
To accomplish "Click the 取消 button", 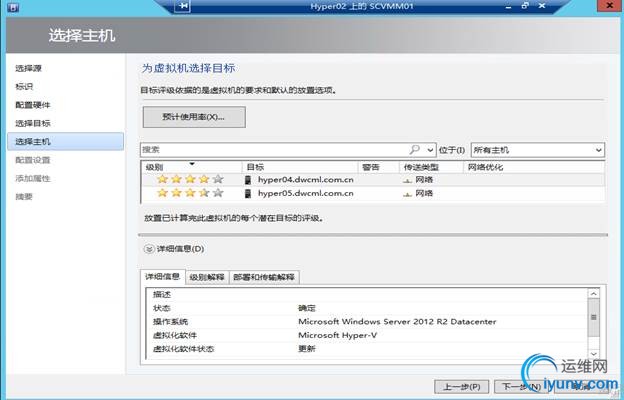I will coord(580,386).
